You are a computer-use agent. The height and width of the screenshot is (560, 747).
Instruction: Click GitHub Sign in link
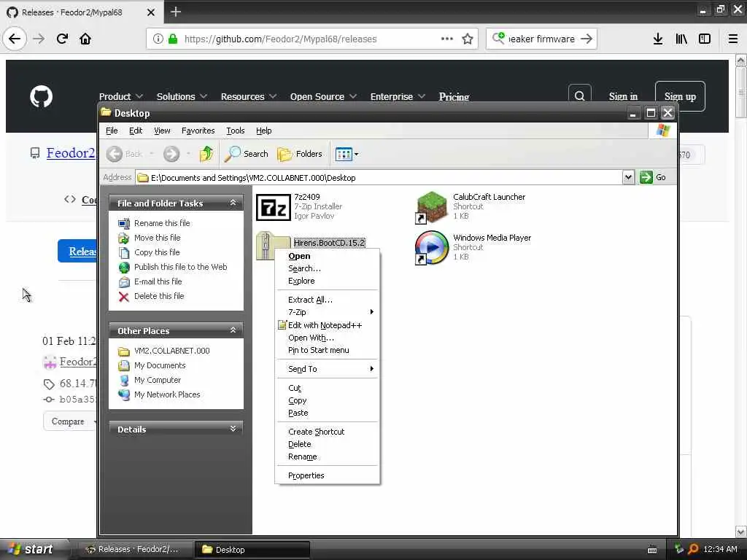[623, 97]
